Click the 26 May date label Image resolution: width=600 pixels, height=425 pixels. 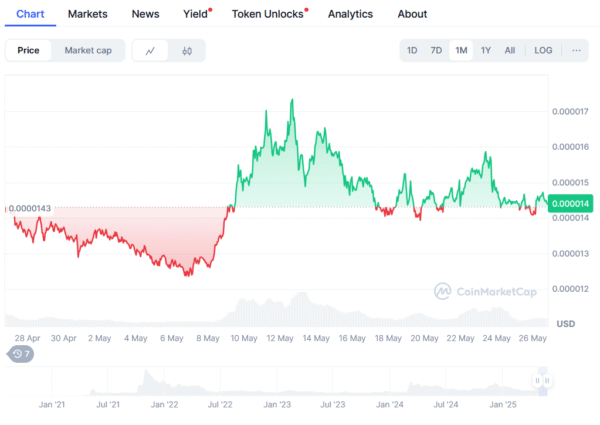[533, 339]
